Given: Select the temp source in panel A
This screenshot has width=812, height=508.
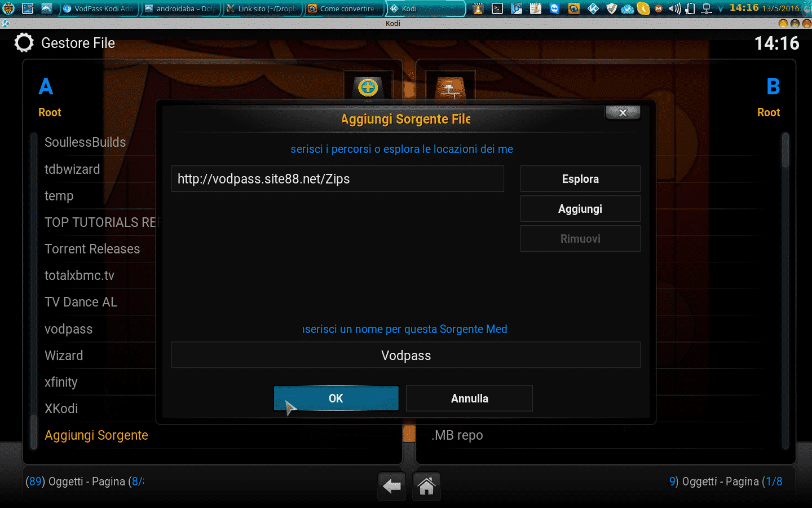Looking at the screenshot, I should click(x=59, y=196).
